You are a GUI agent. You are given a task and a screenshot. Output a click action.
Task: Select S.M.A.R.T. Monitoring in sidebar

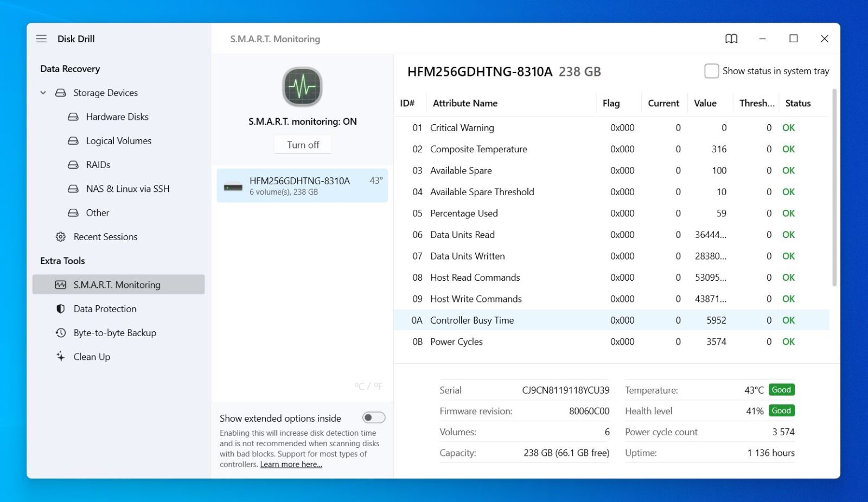click(116, 284)
